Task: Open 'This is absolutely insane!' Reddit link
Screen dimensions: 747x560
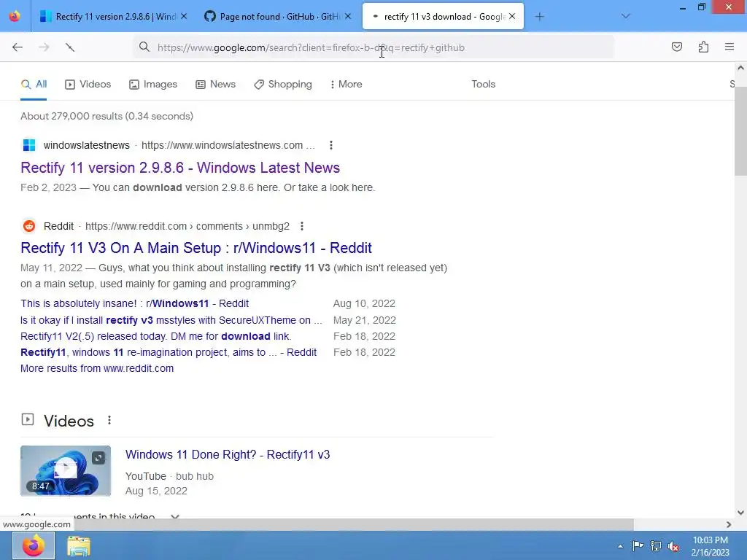Action: click(x=134, y=303)
